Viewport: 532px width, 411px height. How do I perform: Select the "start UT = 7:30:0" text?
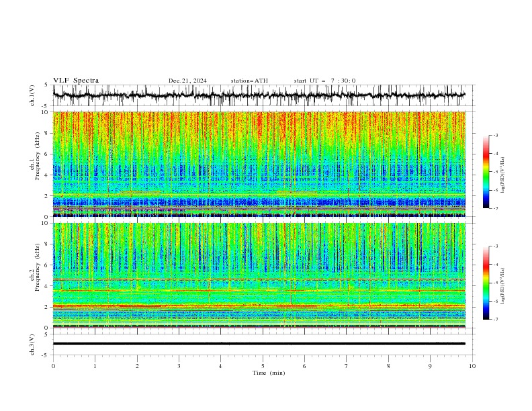click(x=324, y=81)
